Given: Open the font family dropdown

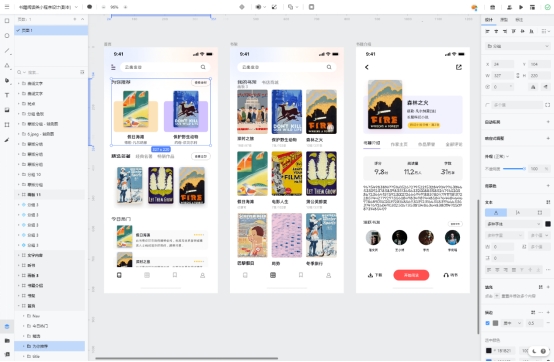Looking at the screenshot, I should pos(513,224).
